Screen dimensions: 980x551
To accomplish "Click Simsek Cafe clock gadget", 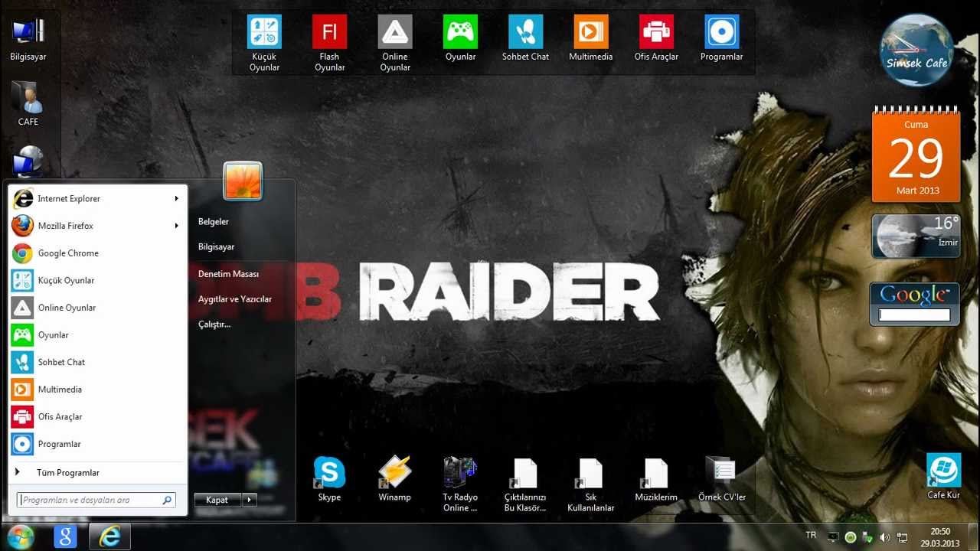I will click(916, 51).
